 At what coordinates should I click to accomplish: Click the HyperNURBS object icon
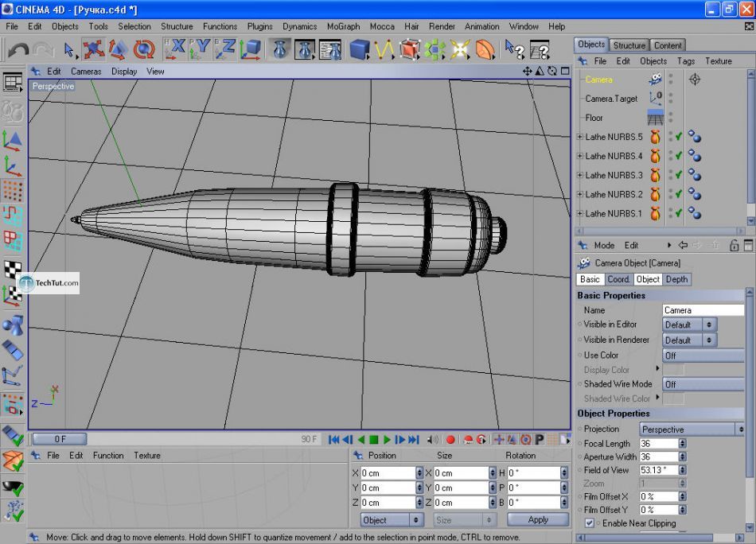click(409, 49)
